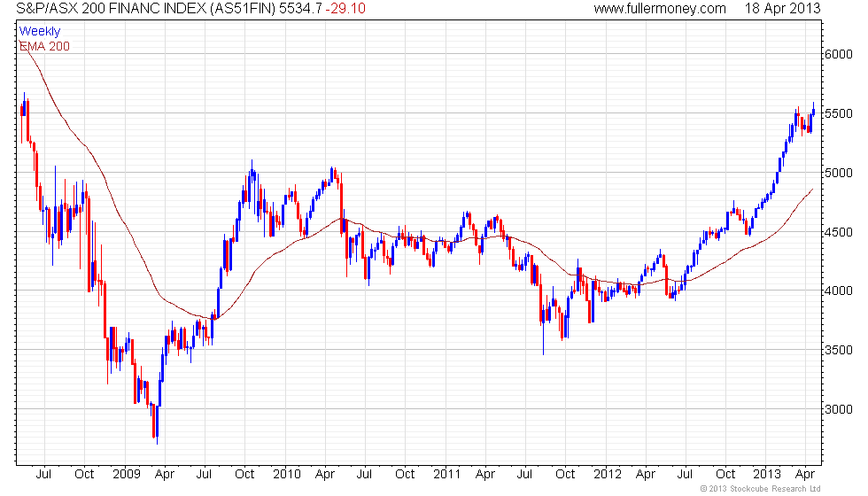Click the 2010 year axis label
This screenshot has width=868, height=496.
tap(287, 475)
